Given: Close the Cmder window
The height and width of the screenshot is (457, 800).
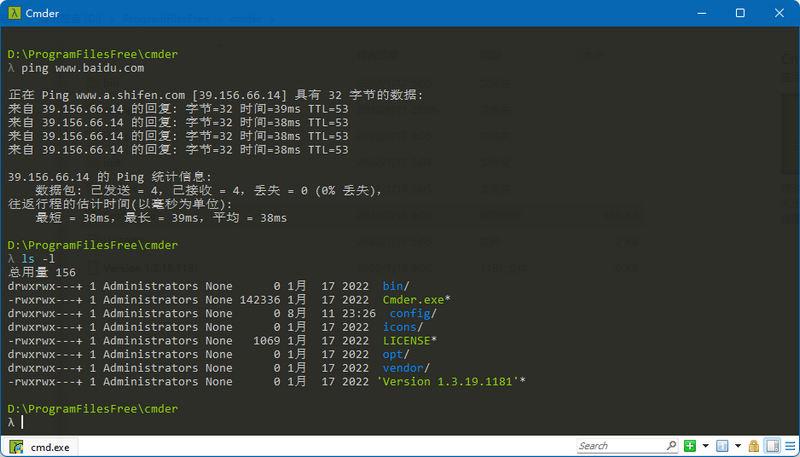Looking at the screenshot, I should [779, 13].
